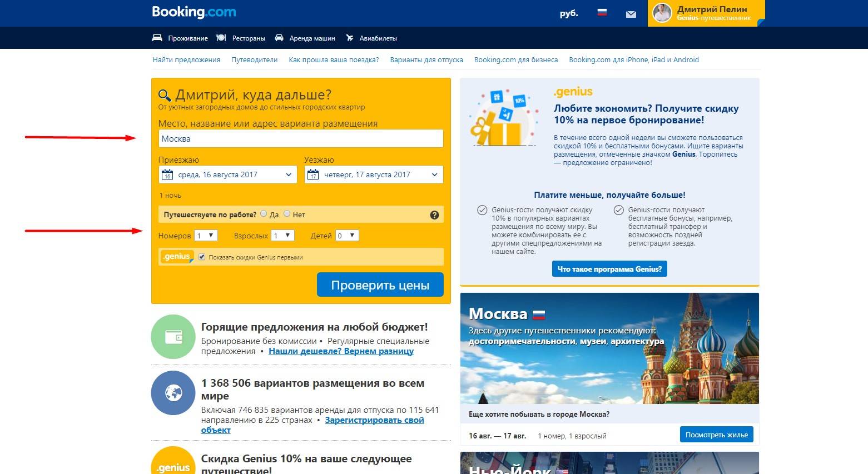The image size is (868, 474).
Task: Toggle "Показать скидки Genius первыми" checkbox
Action: pyautogui.click(x=202, y=257)
